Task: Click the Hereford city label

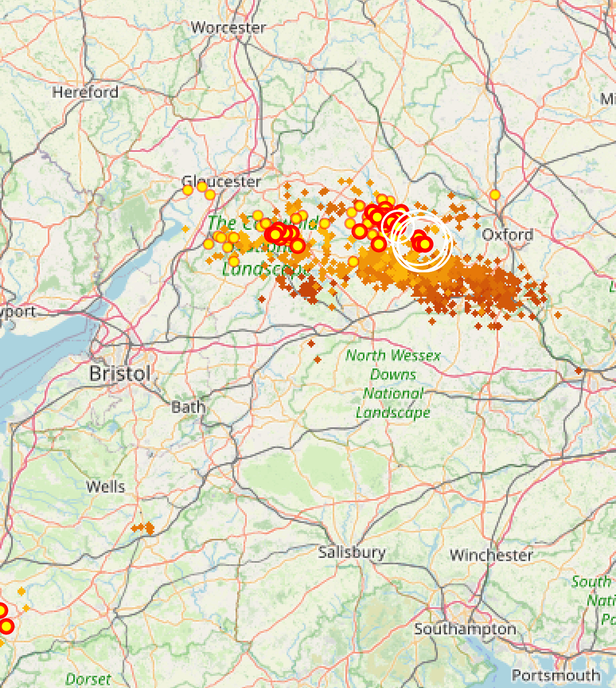Action: [x=85, y=92]
